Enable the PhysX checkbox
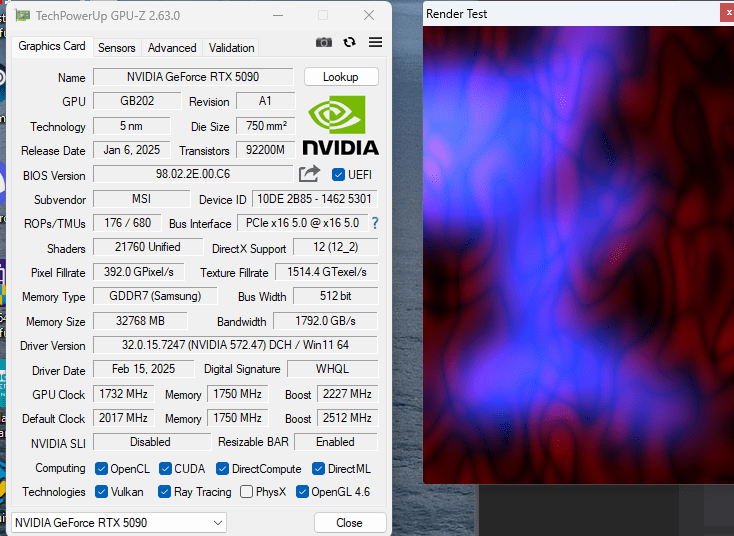 (x=246, y=492)
